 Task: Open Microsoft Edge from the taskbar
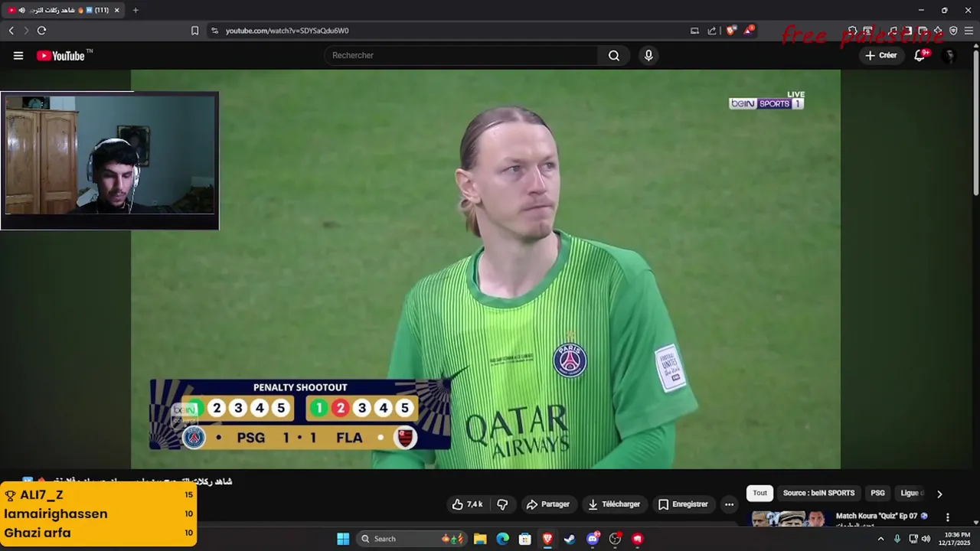[x=502, y=539]
